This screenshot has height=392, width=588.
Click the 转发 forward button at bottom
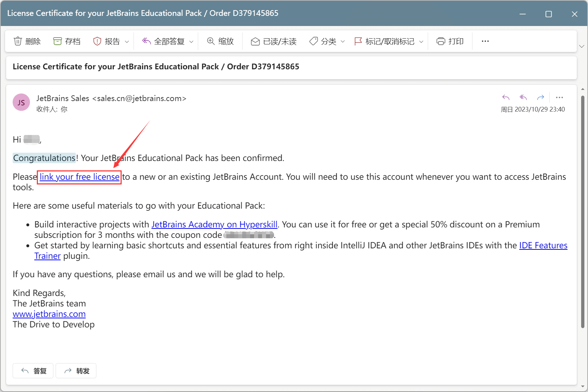coord(76,371)
